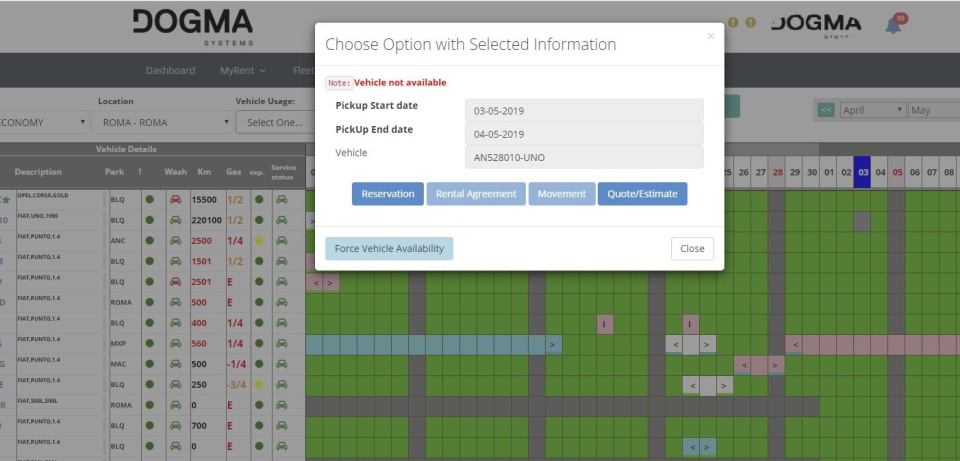Click the 15500 km value
The image size is (960, 461).
(204, 200)
